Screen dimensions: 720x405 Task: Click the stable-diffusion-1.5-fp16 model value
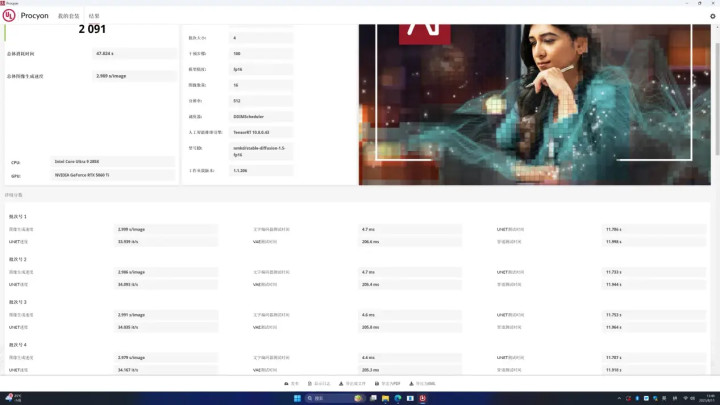[261, 152]
